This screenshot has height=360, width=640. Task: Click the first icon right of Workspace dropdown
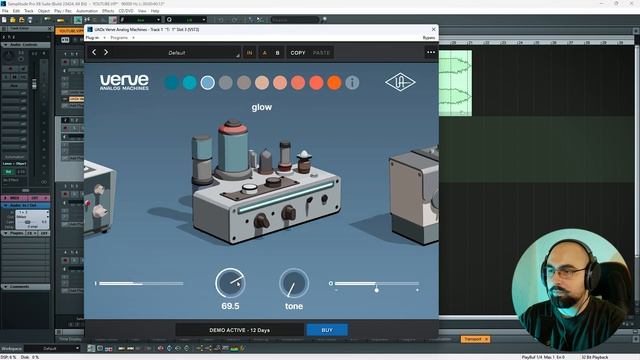(91, 348)
